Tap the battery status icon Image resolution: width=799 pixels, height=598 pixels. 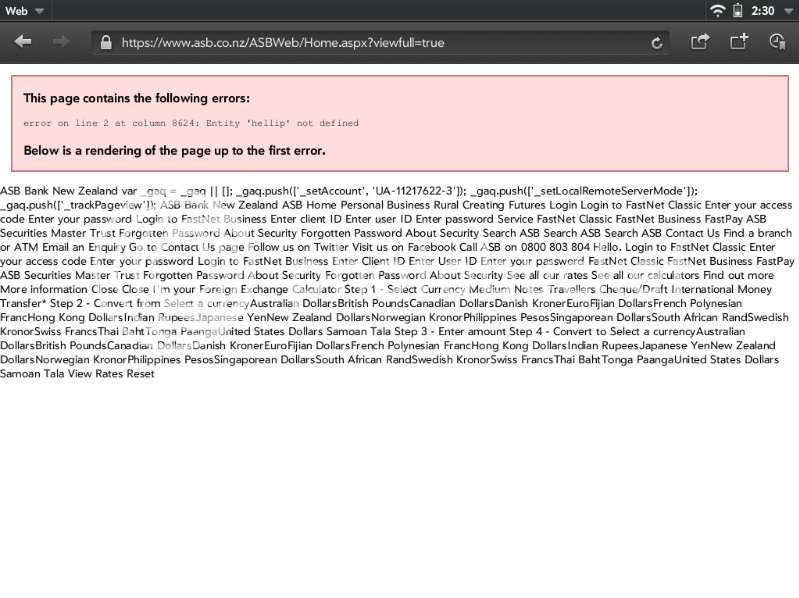click(x=737, y=10)
